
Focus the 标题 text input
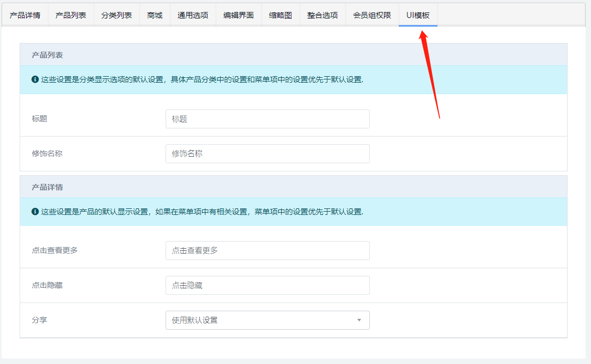coord(267,119)
